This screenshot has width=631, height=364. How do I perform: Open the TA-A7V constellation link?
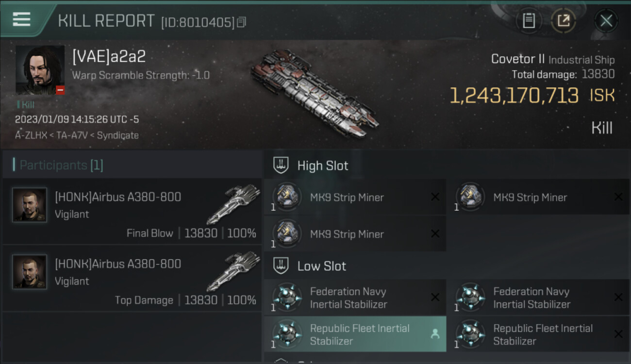coord(72,135)
